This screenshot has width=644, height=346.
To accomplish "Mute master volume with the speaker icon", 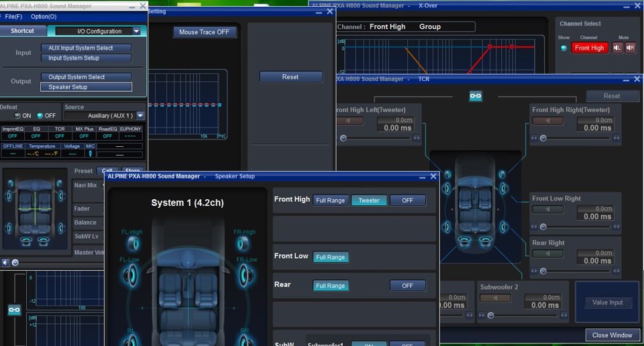I will [x=5, y=262].
